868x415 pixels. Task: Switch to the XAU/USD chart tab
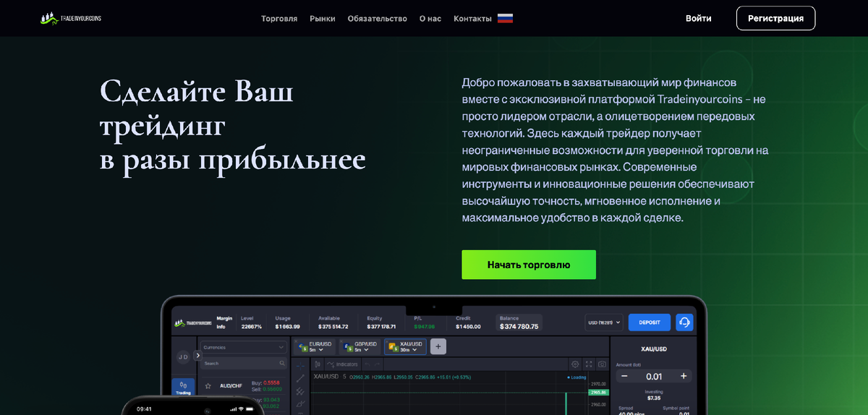[405, 346]
